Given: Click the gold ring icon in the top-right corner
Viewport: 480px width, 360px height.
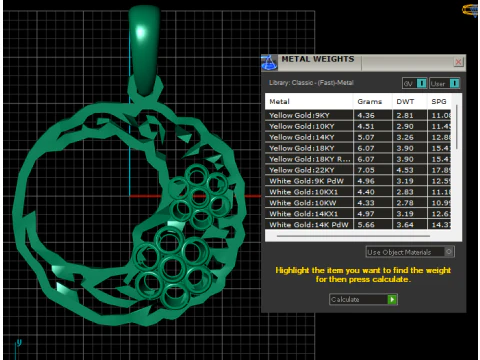Looking at the screenshot, I should 471,10.
